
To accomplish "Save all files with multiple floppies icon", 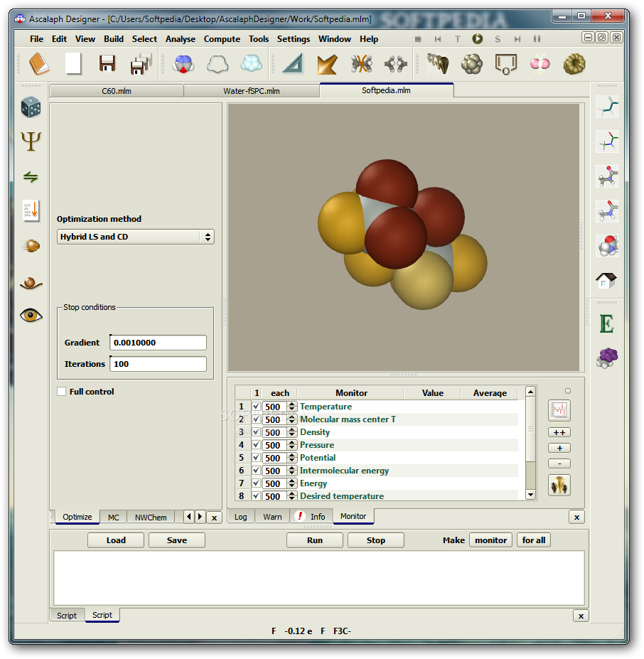I will (x=141, y=64).
